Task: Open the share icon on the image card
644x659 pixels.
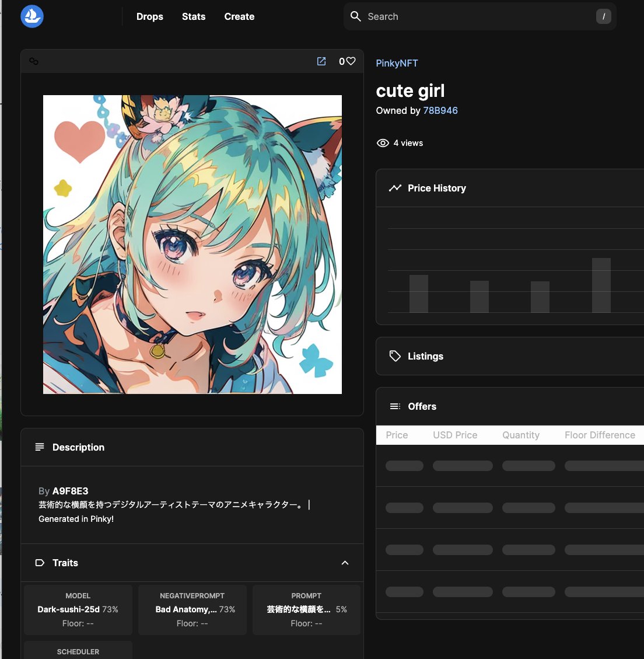Action: pos(321,61)
